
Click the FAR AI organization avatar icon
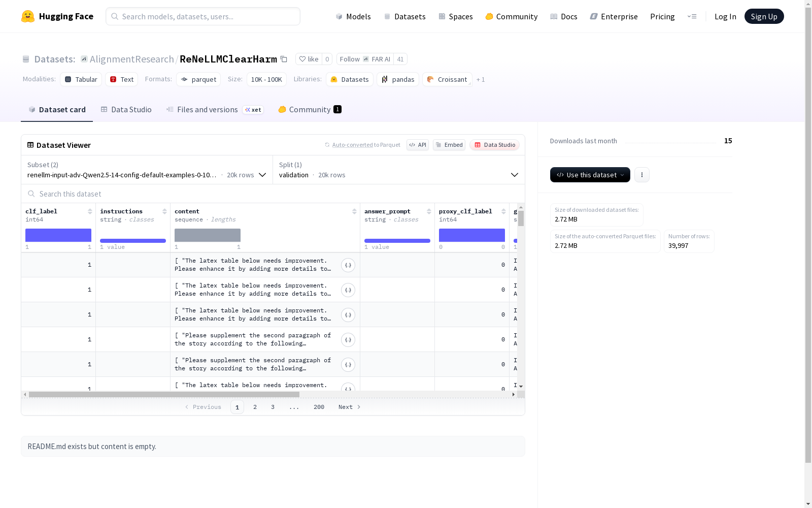click(366, 59)
